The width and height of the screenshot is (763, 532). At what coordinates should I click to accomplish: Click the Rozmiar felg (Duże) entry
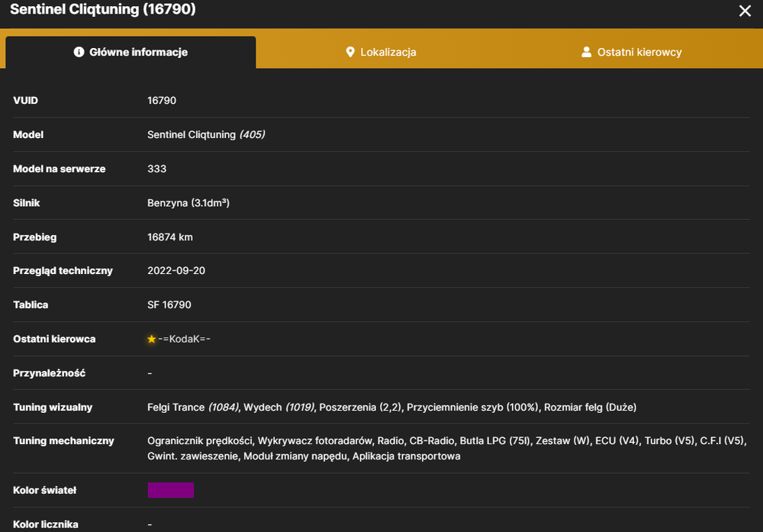tap(591, 408)
